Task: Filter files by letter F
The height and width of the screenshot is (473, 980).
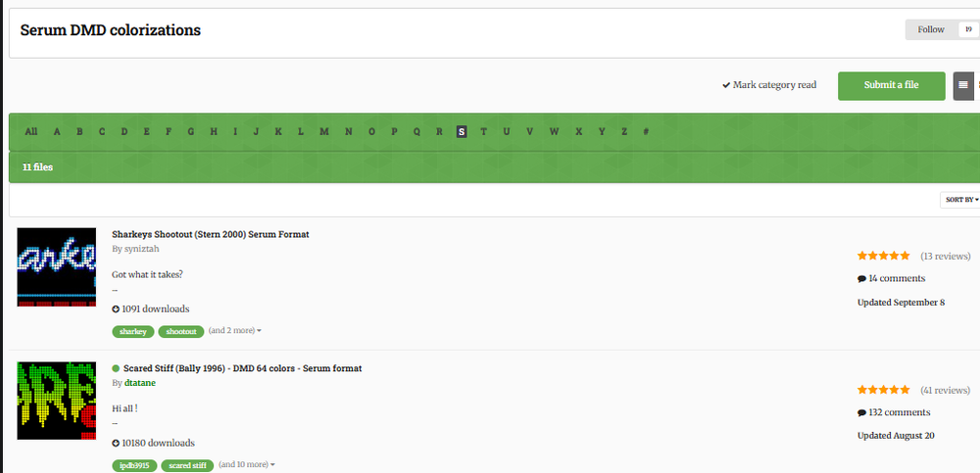Action: (x=169, y=132)
